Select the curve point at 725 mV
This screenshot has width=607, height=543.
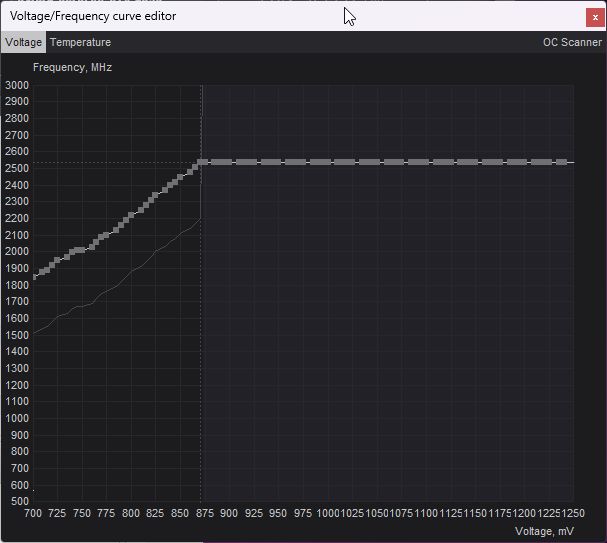(57, 260)
